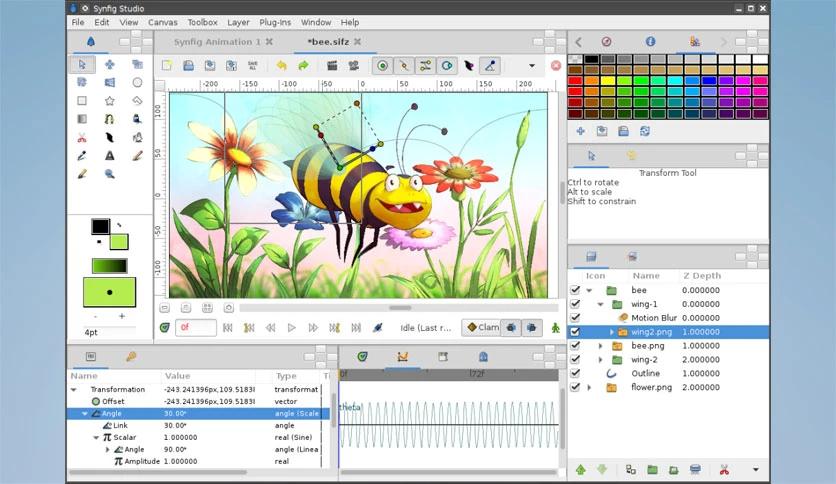
Task: Toggle position handles display button
Action: (382, 66)
